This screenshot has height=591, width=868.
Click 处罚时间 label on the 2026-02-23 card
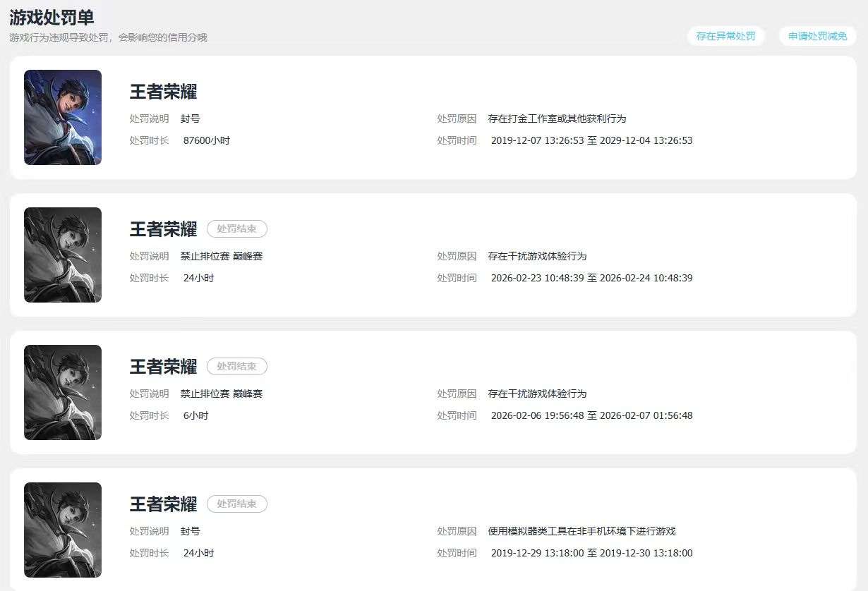click(457, 278)
